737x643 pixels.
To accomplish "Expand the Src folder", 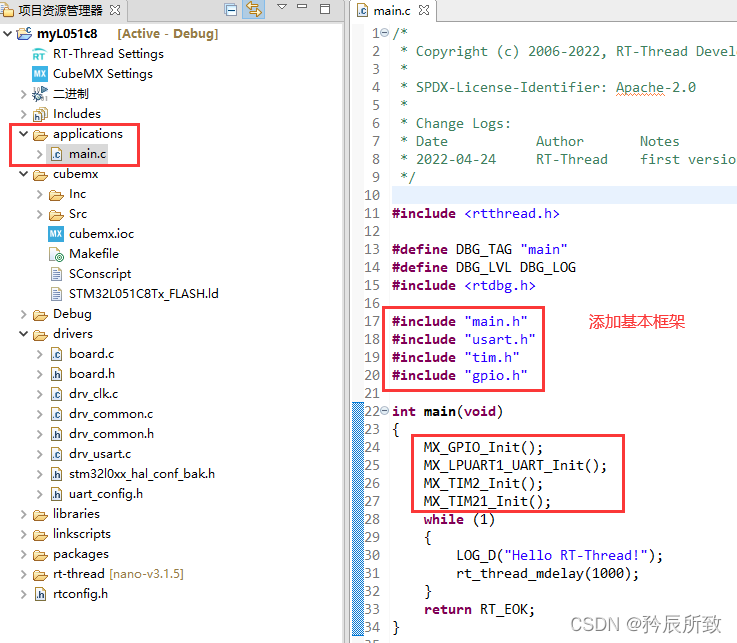I will (x=39, y=215).
